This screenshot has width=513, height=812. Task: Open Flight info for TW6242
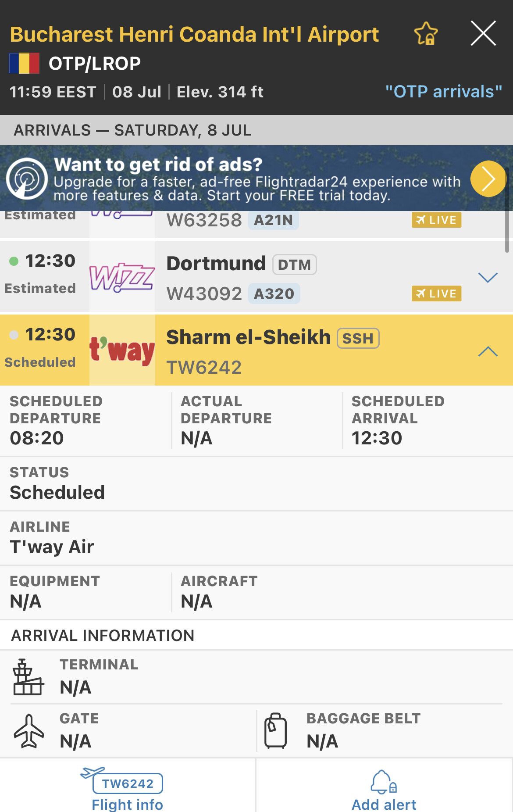coord(127,789)
